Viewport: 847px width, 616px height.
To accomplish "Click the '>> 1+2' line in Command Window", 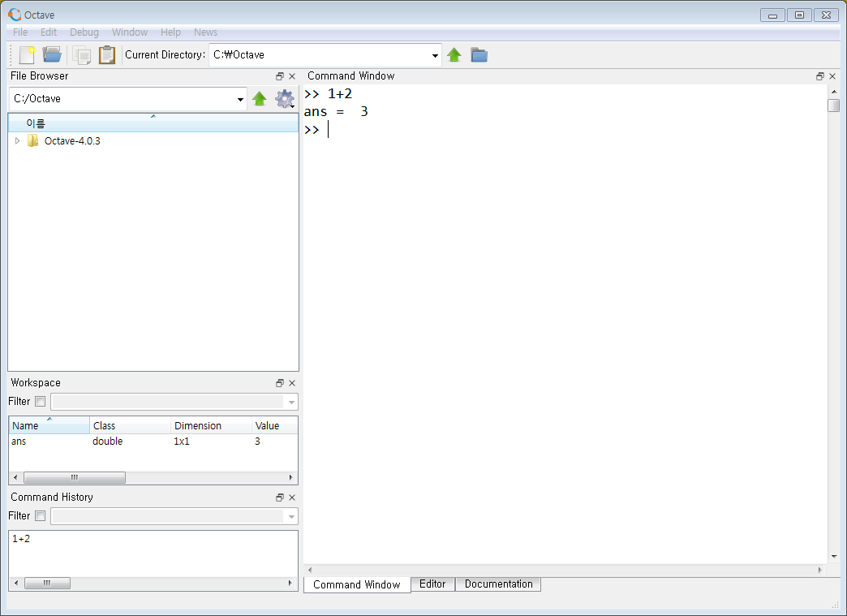I will tap(328, 94).
